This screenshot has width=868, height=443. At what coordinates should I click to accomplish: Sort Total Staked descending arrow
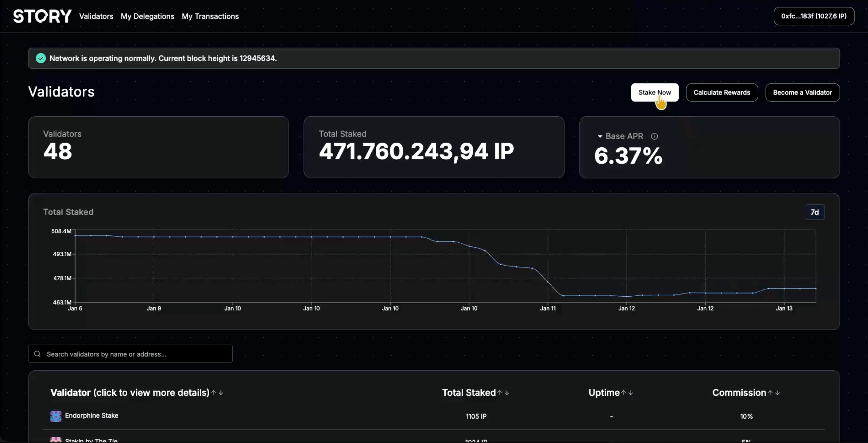pyautogui.click(x=507, y=393)
